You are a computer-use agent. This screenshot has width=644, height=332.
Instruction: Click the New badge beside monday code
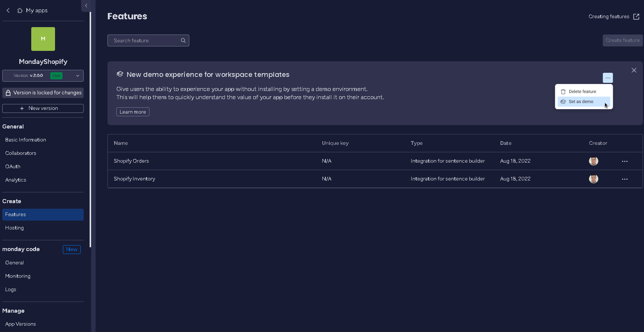coord(72,250)
